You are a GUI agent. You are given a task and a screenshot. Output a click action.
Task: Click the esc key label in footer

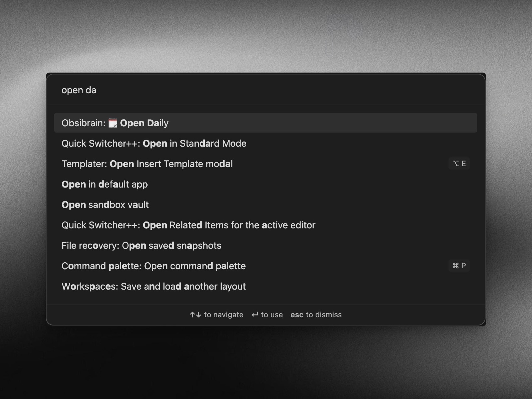point(297,314)
